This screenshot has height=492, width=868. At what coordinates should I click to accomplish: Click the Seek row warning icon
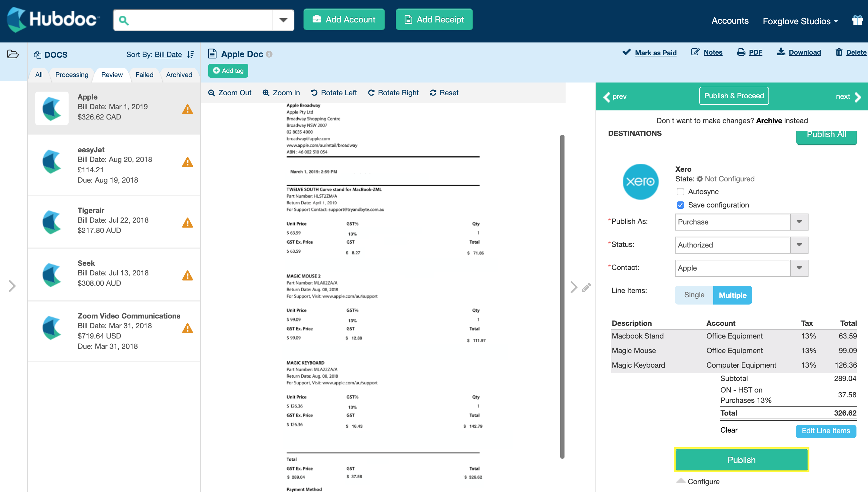click(188, 275)
